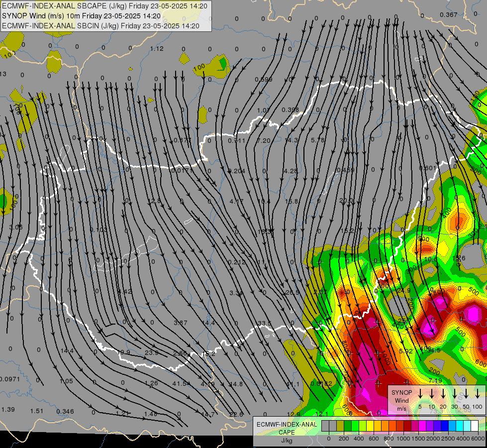
Task: Click the 5 m/s wind arrow in SYNOP legend
Action: (x=420, y=393)
